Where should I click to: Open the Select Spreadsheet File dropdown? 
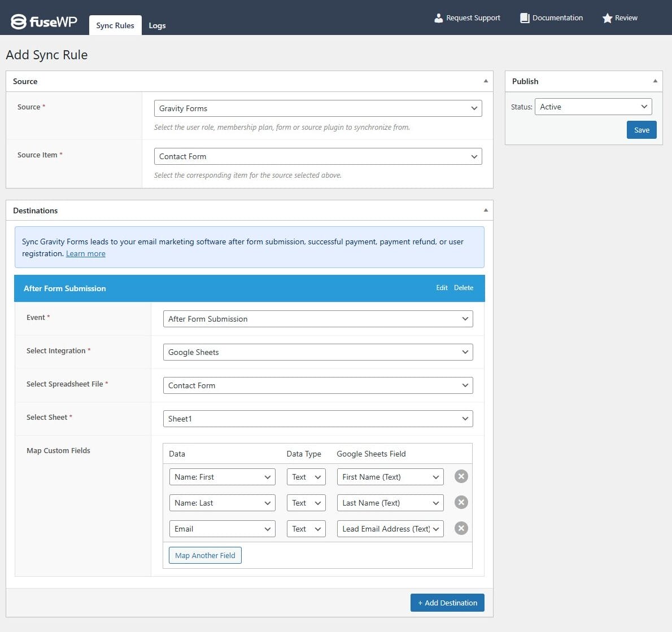(318, 385)
